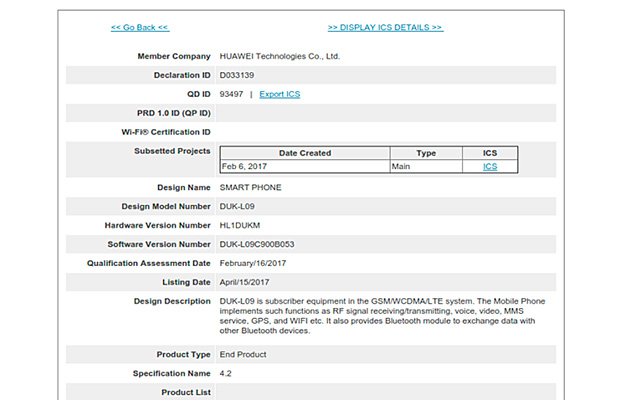
Task: Click the 'Product Type' label
Action: coord(183,355)
